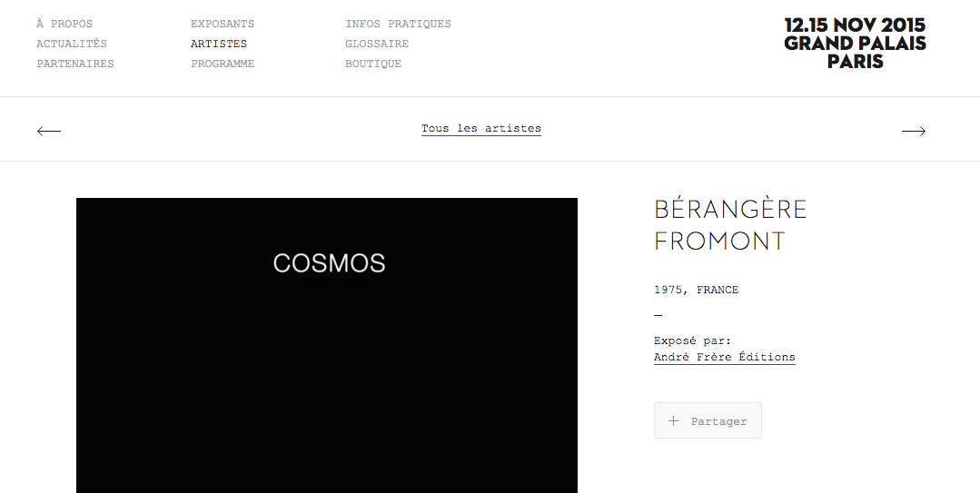Screen dimensions: 980x493
Task: Open the PARTENAIRES page
Action: (x=75, y=64)
